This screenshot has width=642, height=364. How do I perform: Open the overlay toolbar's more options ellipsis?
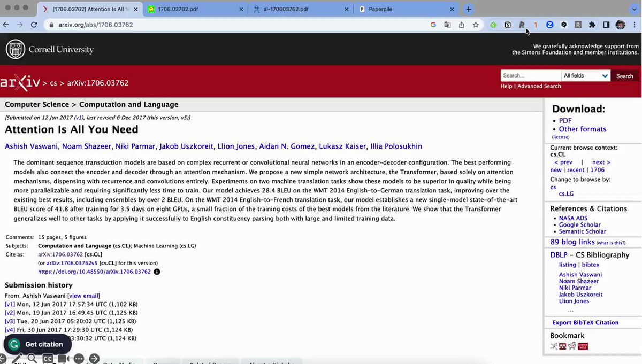tap(79, 359)
